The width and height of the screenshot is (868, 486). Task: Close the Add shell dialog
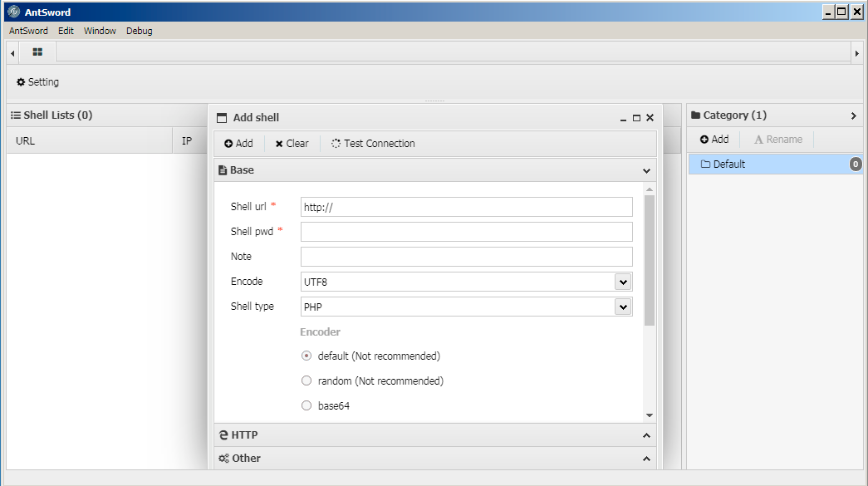pyautogui.click(x=650, y=117)
